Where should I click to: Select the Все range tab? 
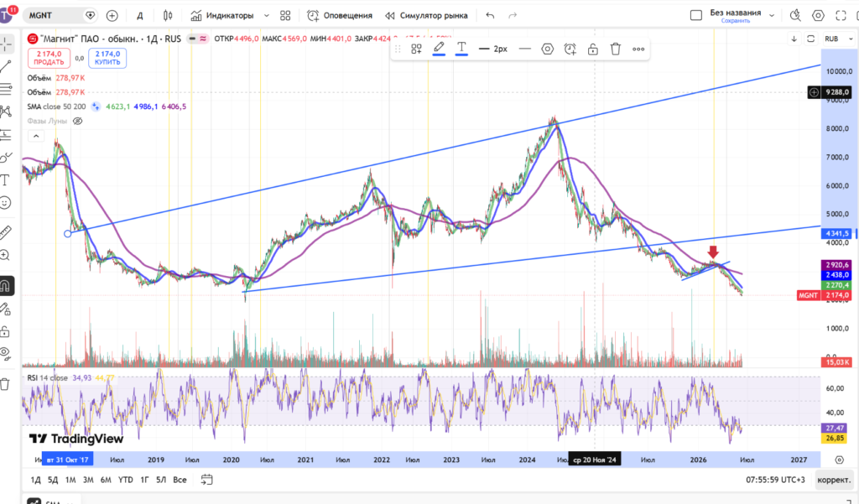180,480
